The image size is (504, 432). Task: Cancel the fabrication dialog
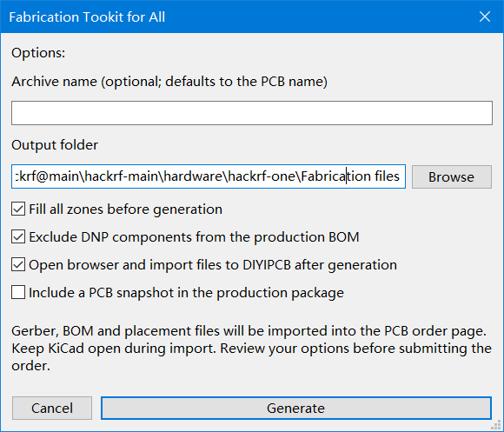52,408
